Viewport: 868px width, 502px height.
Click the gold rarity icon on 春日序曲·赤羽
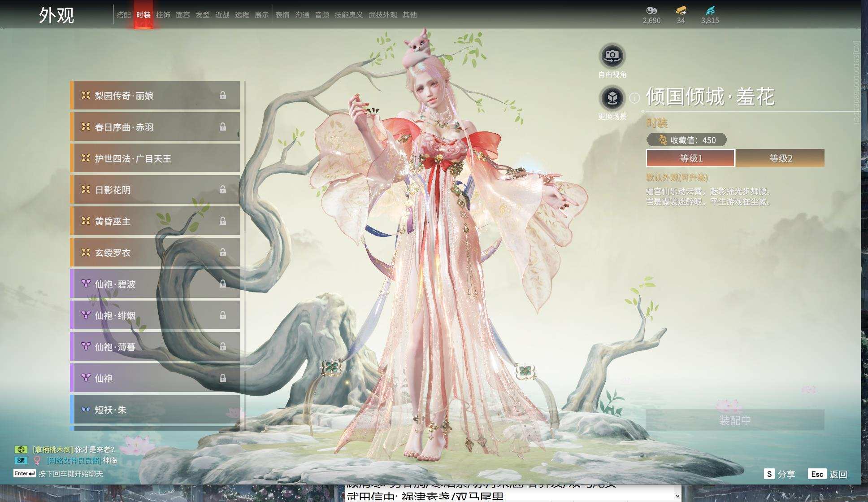point(86,127)
